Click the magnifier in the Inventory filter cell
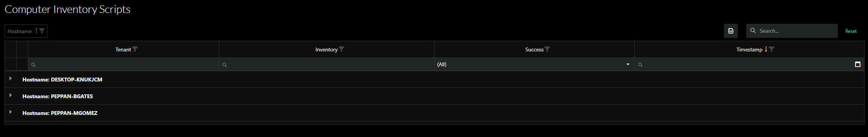Viewport: 868px width, 137px height. (225, 65)
